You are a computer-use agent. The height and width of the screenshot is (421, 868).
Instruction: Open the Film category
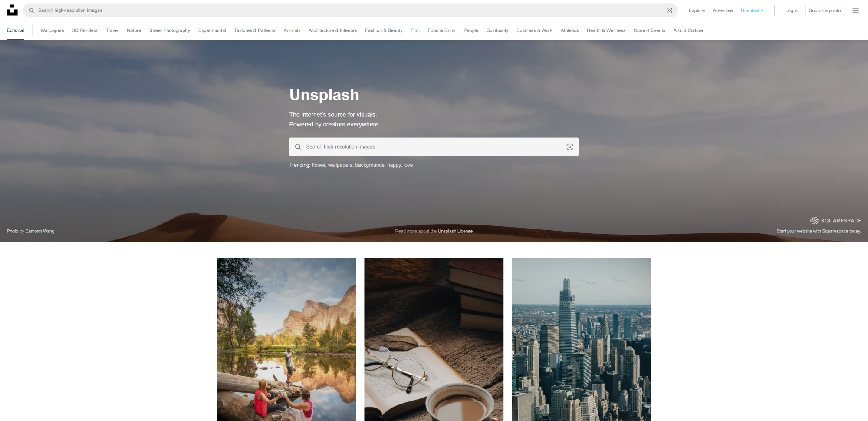[415, 30]
